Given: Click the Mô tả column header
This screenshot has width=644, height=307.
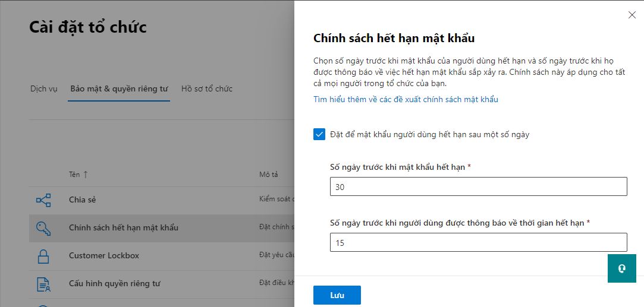Looking at the screenshot, I should 268,175.
